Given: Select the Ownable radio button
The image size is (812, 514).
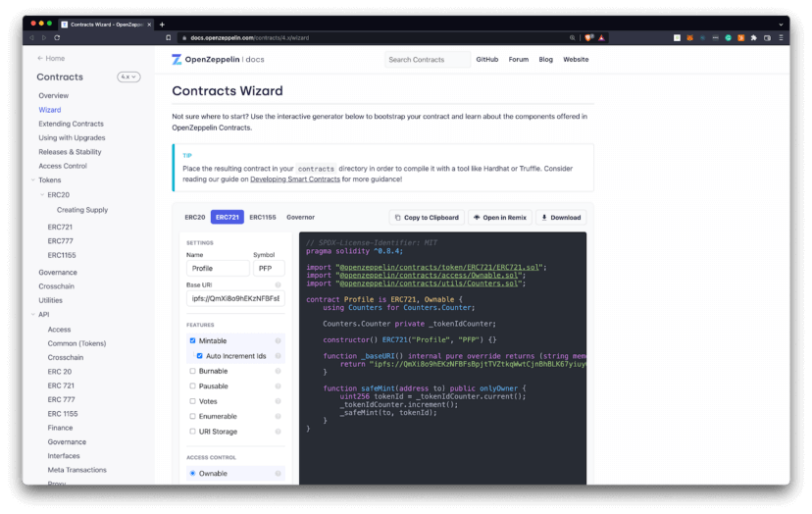Looking at the screenshot, I should coord(192,474).
